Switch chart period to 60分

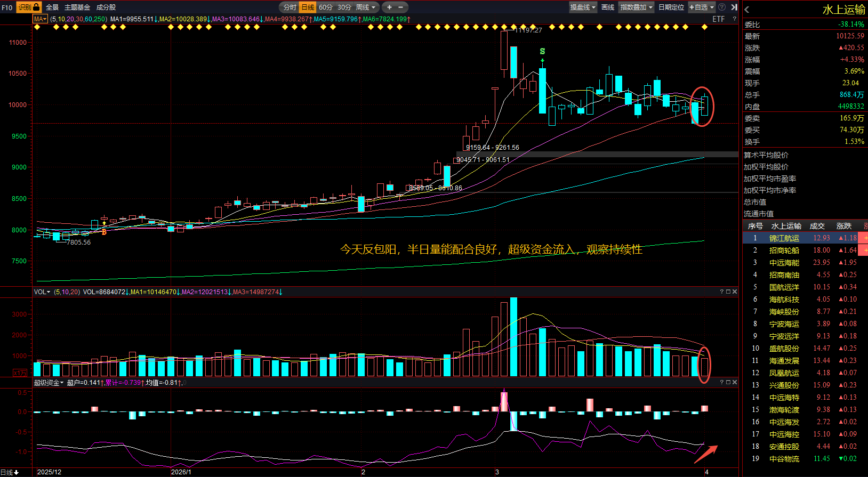pyautogui.click(x=325, y=7)
